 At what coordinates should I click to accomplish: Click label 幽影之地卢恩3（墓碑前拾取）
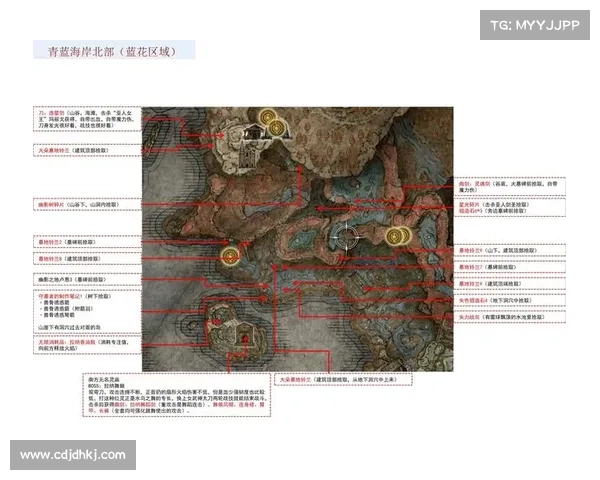coord(72,279)
